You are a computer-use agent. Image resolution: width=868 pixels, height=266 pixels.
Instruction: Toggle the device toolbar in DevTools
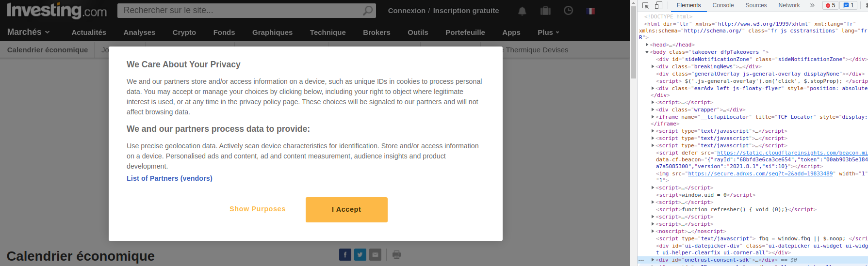pyautogui.click(x=658, y=5)
